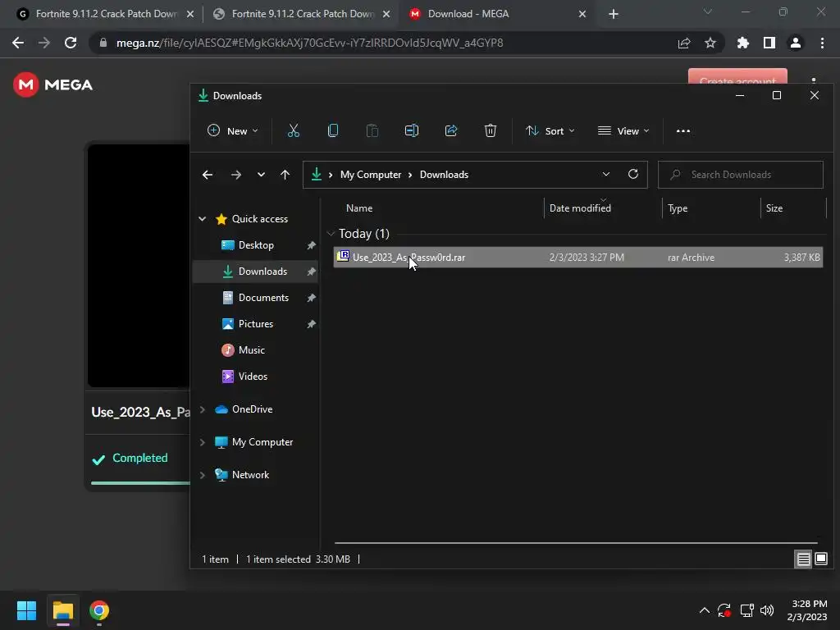
Task: Collapse the Today (1) group
Action: 331,234
